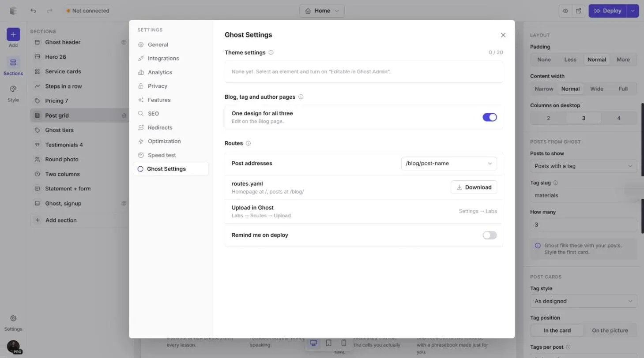The height and width of the screenshot is (358, 644).
Task: Open the external link icon near Deploy
Action: 579,11
